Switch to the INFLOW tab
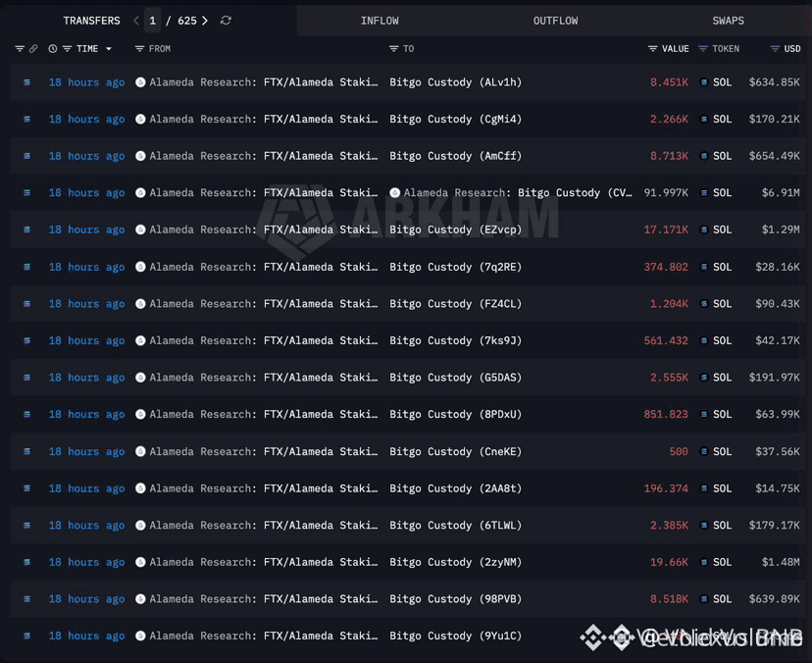 point(380,21)
